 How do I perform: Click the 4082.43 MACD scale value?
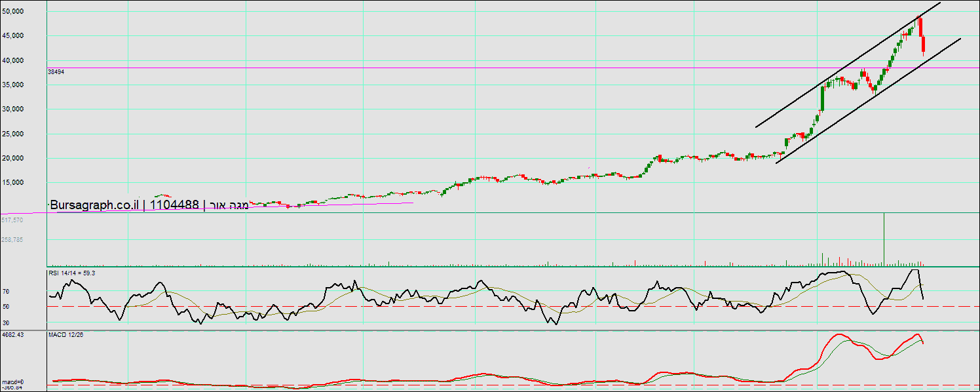click(x=13, y=335)
